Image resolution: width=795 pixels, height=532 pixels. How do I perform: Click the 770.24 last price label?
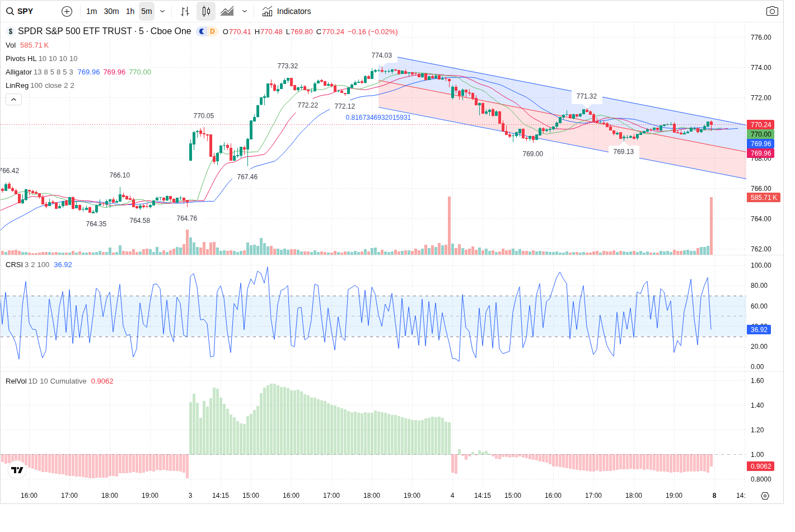click(x=761, y=125)
